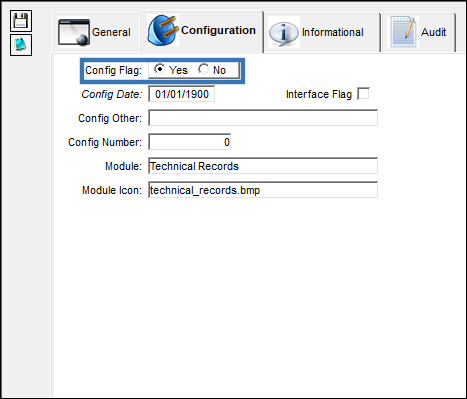Click the Module field with Technical Records
Viewport: 467px width, 399px height.
tap(263, 166)
